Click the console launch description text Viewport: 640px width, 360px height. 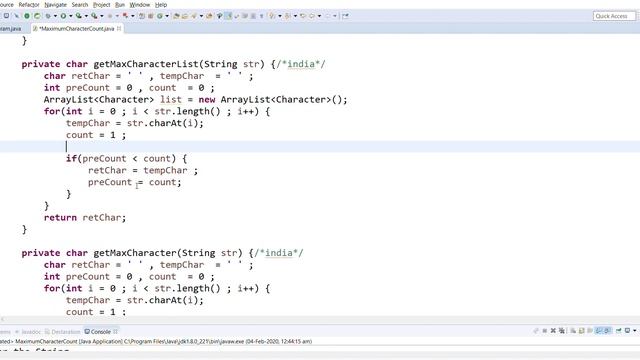pyautogui.click(x=156, y=341)
